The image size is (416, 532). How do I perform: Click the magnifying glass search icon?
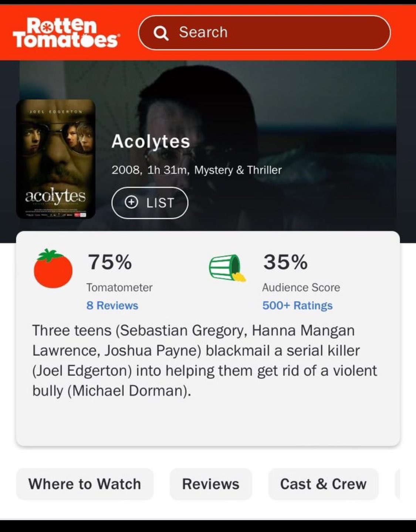click(x=161, y=33)
